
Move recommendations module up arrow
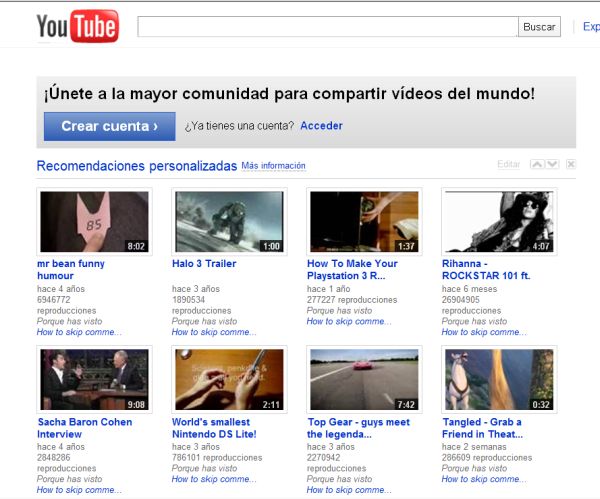click(x=537, y=164)
